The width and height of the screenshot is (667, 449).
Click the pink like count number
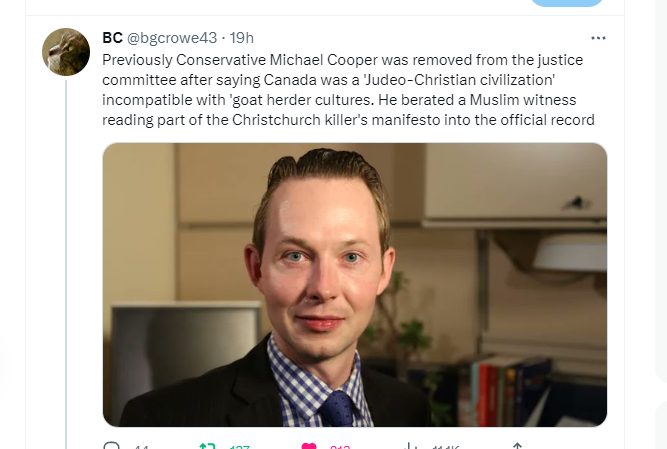click(340, 447)
